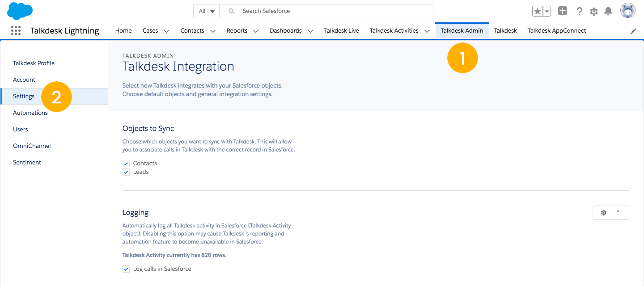
Task: Expand the Cases tab chevron
Action: tap(166, 31)
